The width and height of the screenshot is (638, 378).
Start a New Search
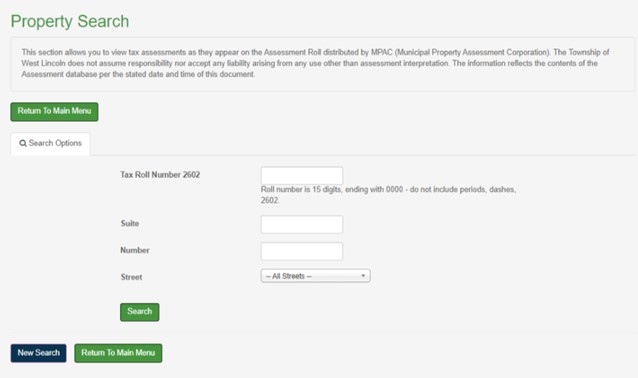click(x=38, y=353)
